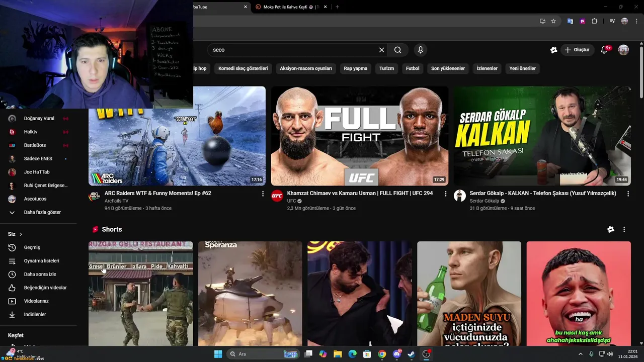
Task: Open options menu for Khamzat Chimaev video
Action: coord(445,194)
